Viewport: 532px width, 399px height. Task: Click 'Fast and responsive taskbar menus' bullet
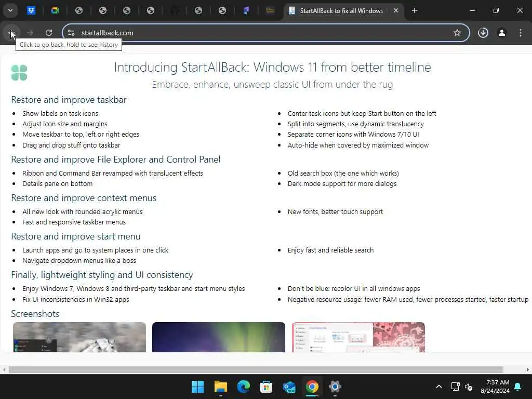(74, 222)
